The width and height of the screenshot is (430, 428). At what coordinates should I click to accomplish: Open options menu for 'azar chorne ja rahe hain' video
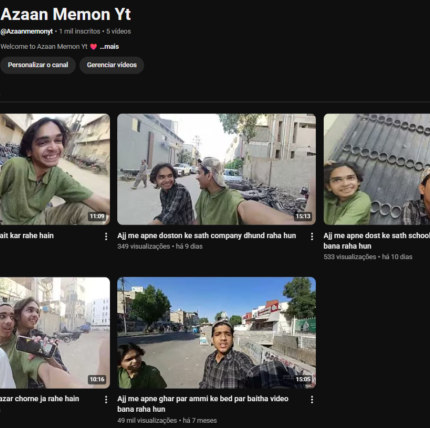click(x=106, y=399)
